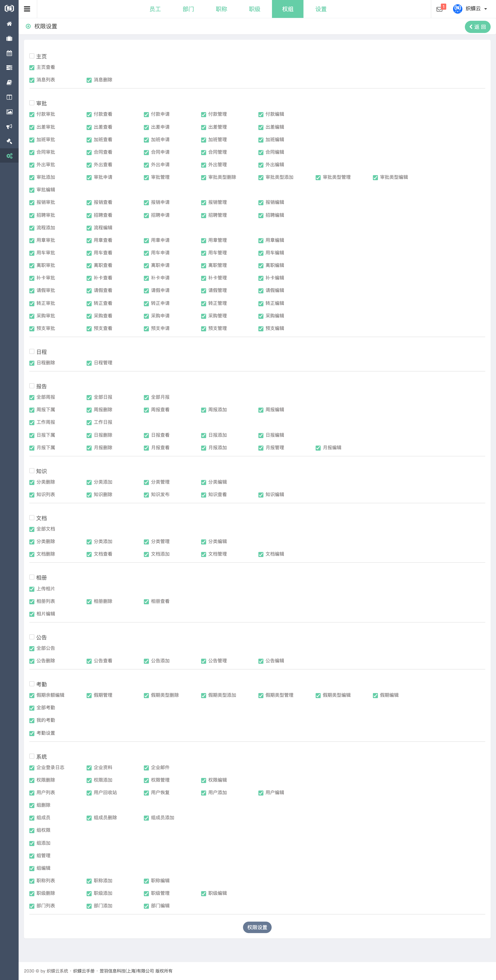Click the gavel icon in sidebar
This screenshot has width=496, height=980.
tap(9, 141)
